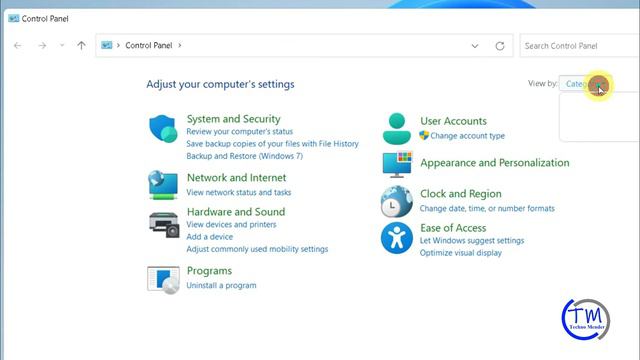Viewport: 640px width, 360px height.
Task: Focus the Search Control Panel field
Action: (580, 46)
